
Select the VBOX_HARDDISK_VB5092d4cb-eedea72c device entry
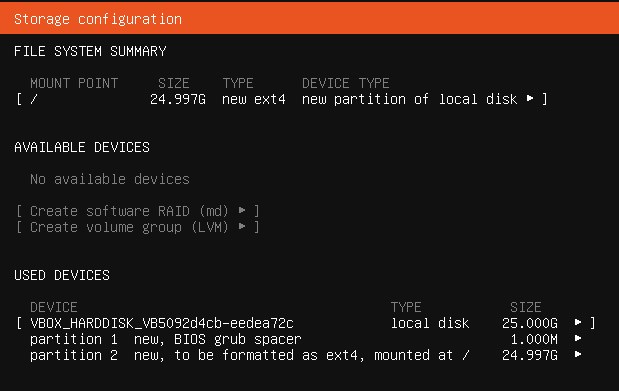[x=306, y=323]
